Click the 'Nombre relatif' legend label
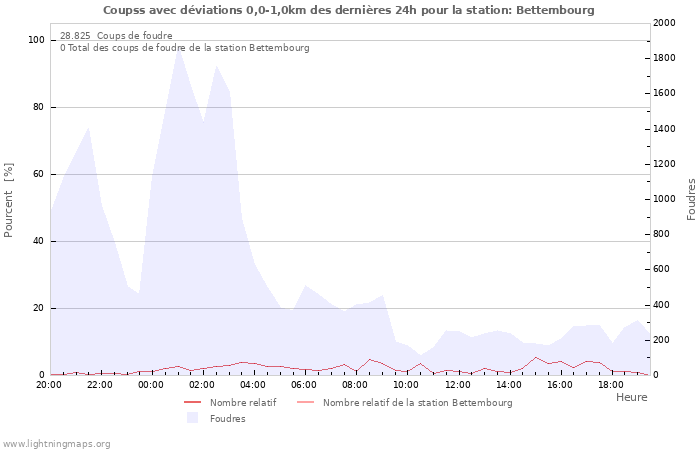Screen dimensions: 700x450 tap(243, 403)
